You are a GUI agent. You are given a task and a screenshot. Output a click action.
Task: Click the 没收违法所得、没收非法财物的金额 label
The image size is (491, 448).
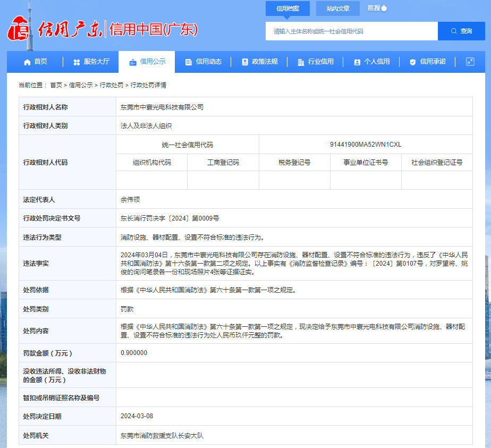(64, 375)
